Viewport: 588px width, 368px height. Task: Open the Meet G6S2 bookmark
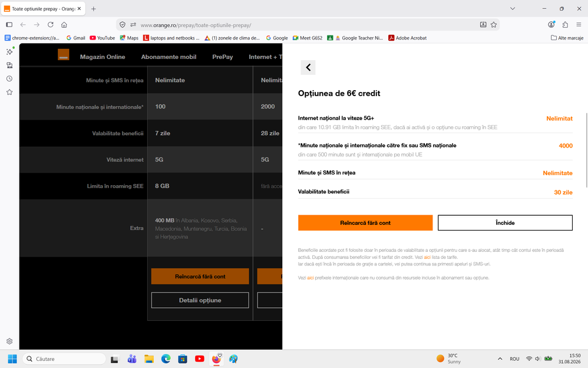(x=308, y=38)
